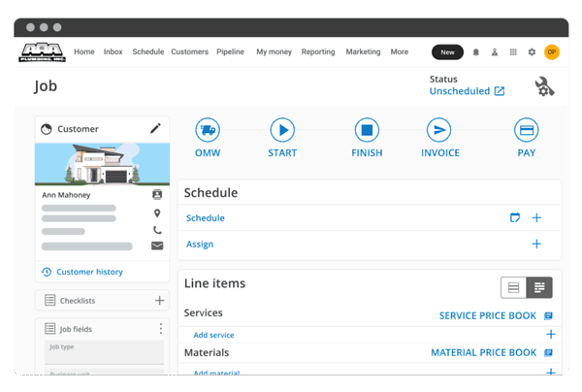Switch line items to simple list view
This screenshot has width=582, height=392.
513,287
